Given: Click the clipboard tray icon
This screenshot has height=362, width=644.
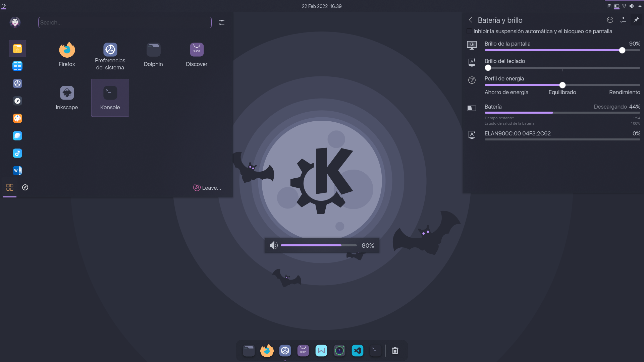Looking at the screenshot, I should 609,6.
